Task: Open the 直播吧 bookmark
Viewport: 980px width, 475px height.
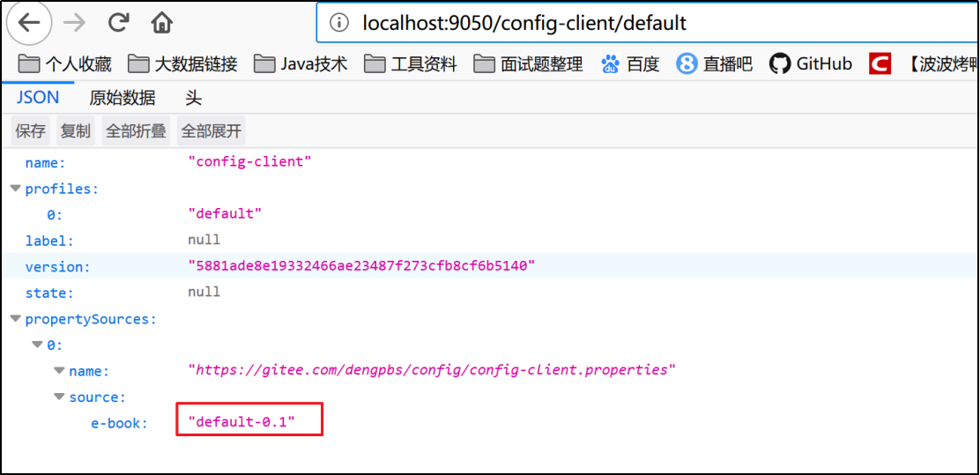Action: pos(715,63)
